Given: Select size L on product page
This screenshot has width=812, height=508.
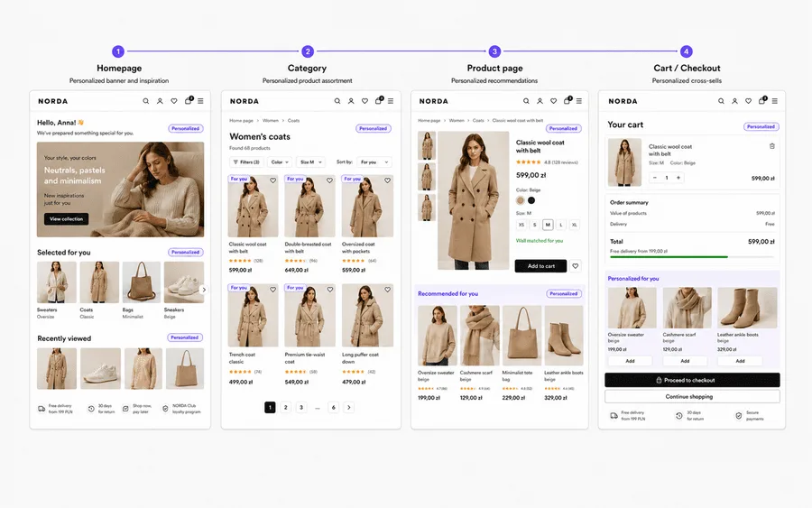Looking at the screenshot, I should (x=561, y=225).
